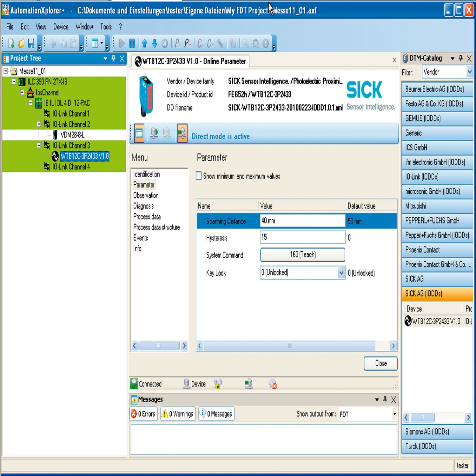Click the Open project folder icon

pyautogui.click(x=21, y=43)
